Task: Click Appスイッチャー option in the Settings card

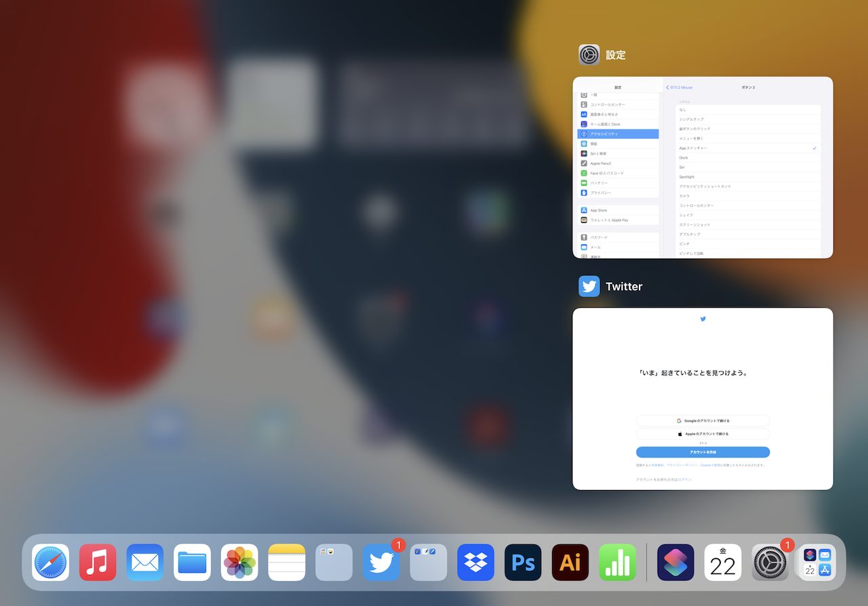Action: (x=748, y=148)
